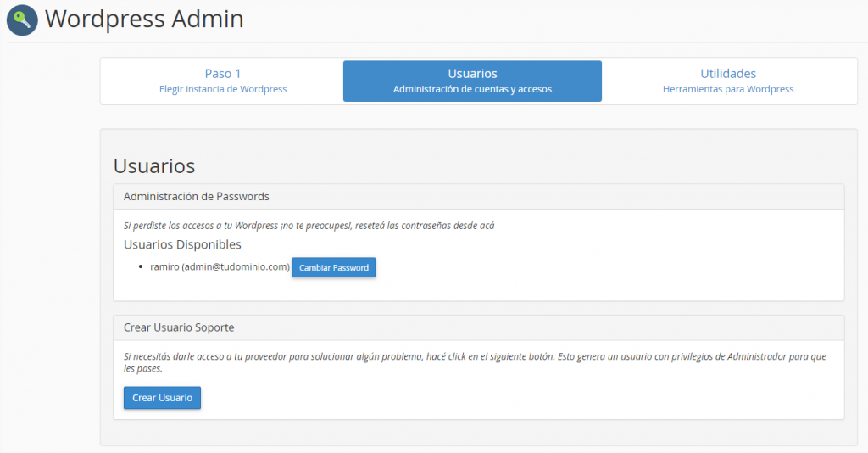Click the 'les pases.' line of description

coord(142,369)
